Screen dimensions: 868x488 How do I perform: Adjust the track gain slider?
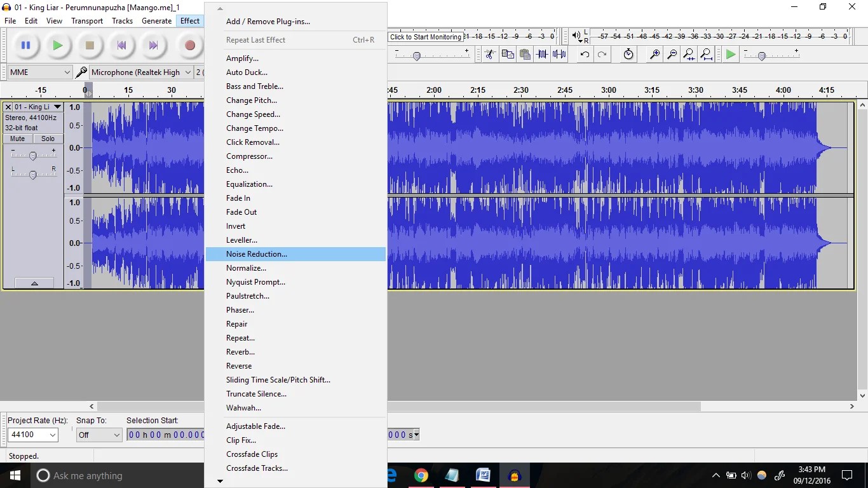[33, 154]
